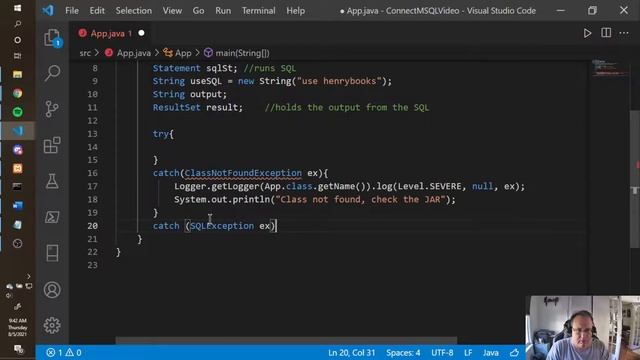Click App class in the breadcrumb
Image resolution: width=640 pixels, height=360 pixels.
click(183, 53)
